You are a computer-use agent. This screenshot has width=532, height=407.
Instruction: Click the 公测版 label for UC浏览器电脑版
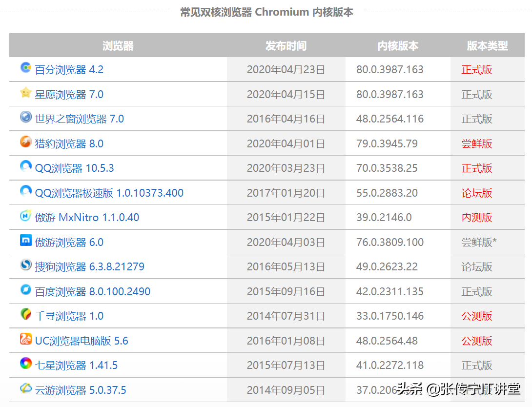(477, 341)
